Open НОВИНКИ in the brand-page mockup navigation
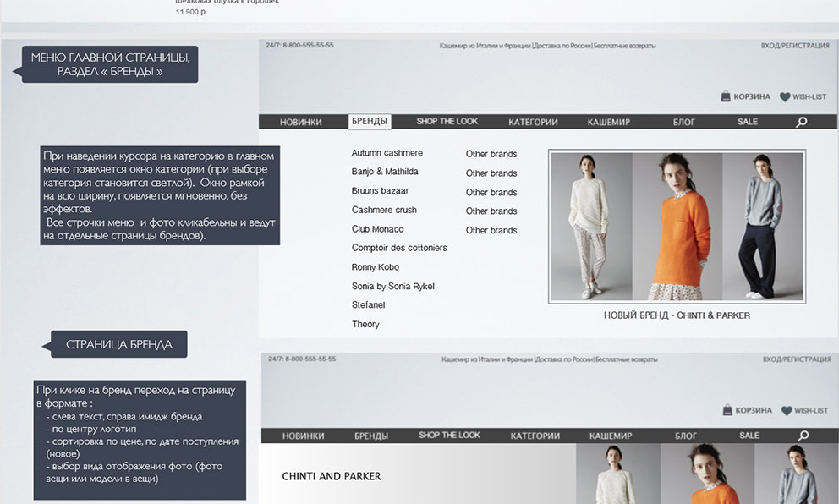This screenshot has width=839, height=504. [304, 436]
